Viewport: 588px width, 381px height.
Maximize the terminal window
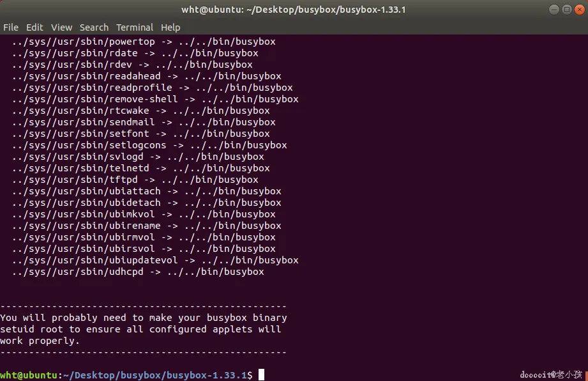[x=567, y=10]
